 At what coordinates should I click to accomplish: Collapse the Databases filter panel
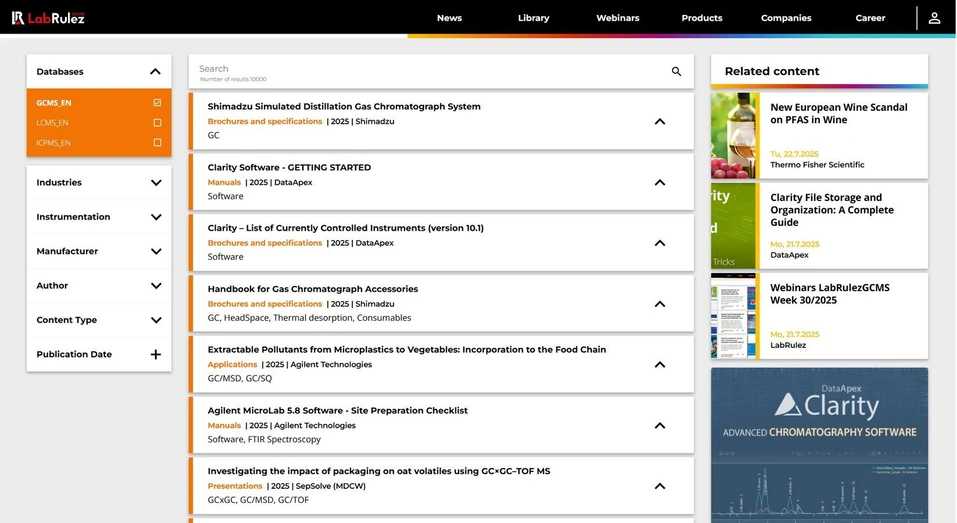(156, 71)
